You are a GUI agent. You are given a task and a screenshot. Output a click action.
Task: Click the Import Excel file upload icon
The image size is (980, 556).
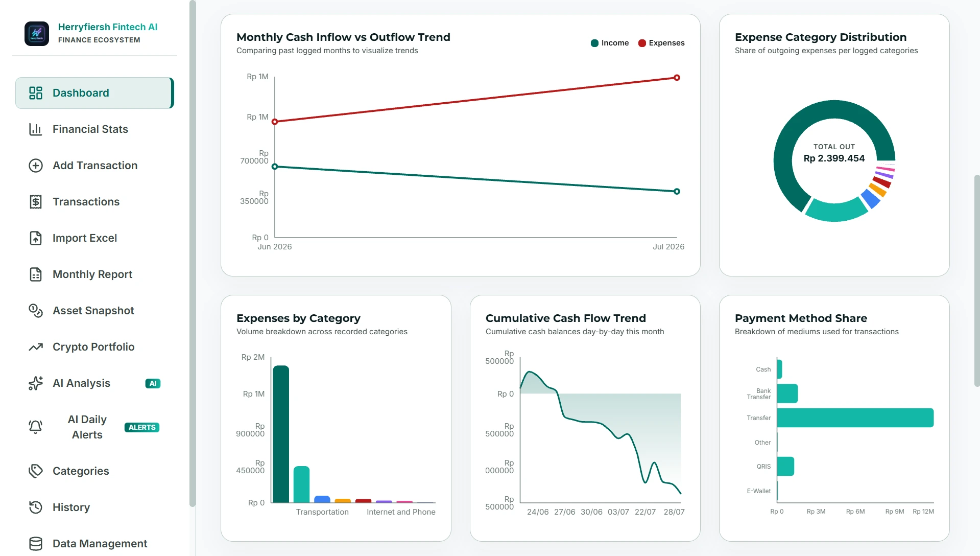(36, 238)
